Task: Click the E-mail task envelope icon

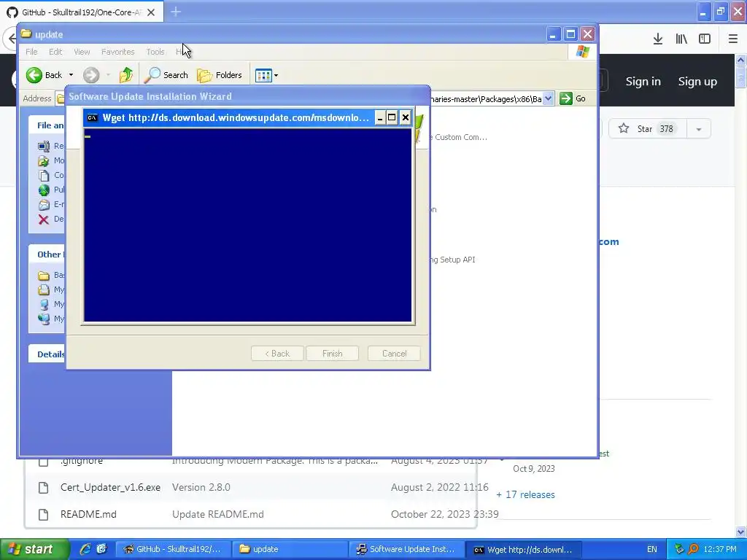Action: [x=44, y=205]
